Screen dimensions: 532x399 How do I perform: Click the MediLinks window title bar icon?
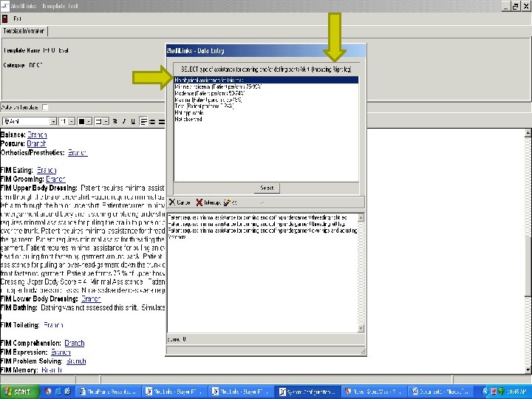(4, 5)
